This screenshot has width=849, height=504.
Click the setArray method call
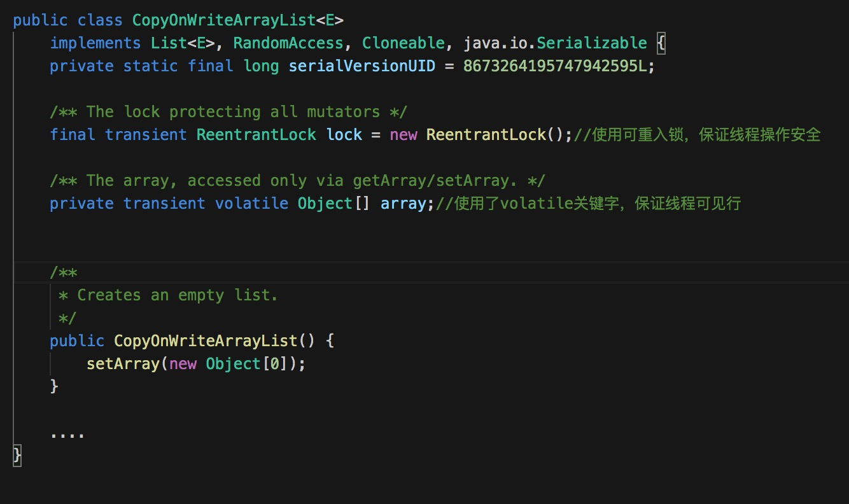(123, 364)
